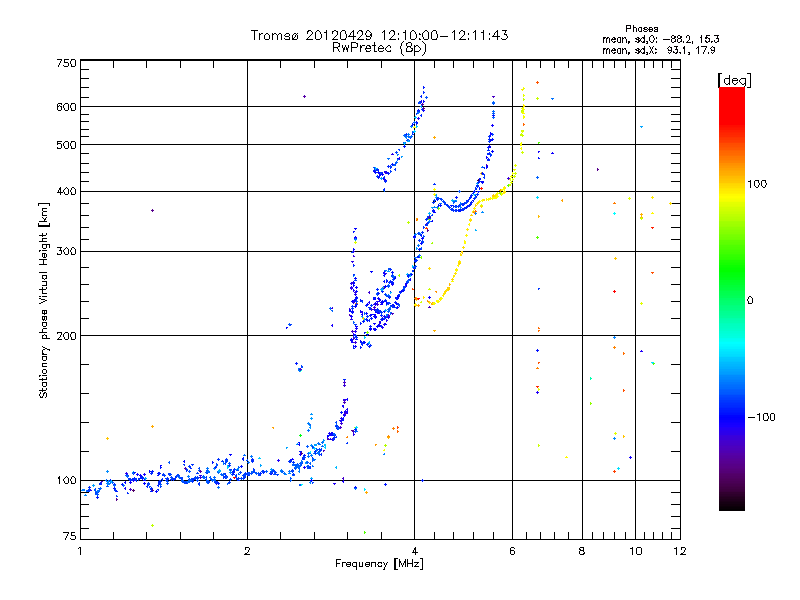Click the x-axis tick label '12'
Viewport: 800px width, 600px height.
pyautogui.click(x=680, y=551)
